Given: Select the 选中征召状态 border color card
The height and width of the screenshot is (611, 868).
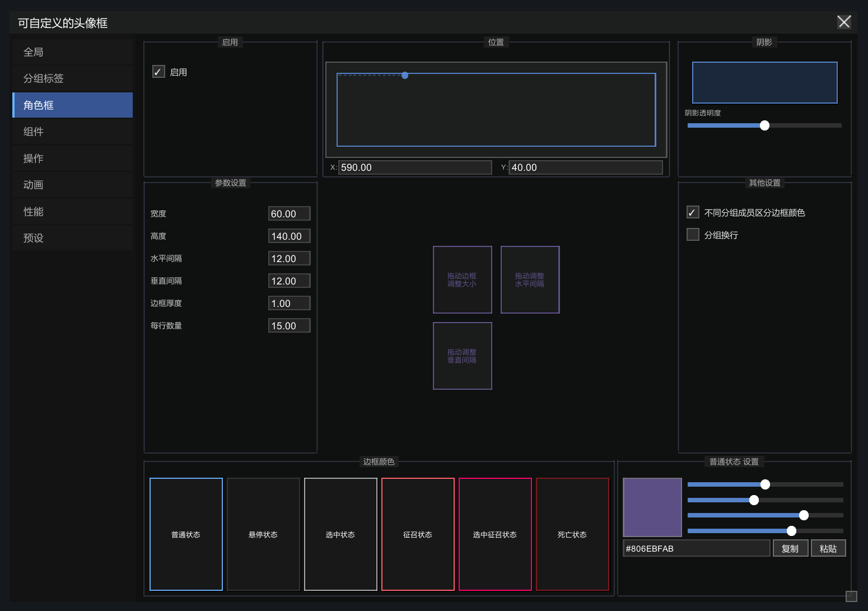Looking at the screenshot, I should click(x=495, y=534).
